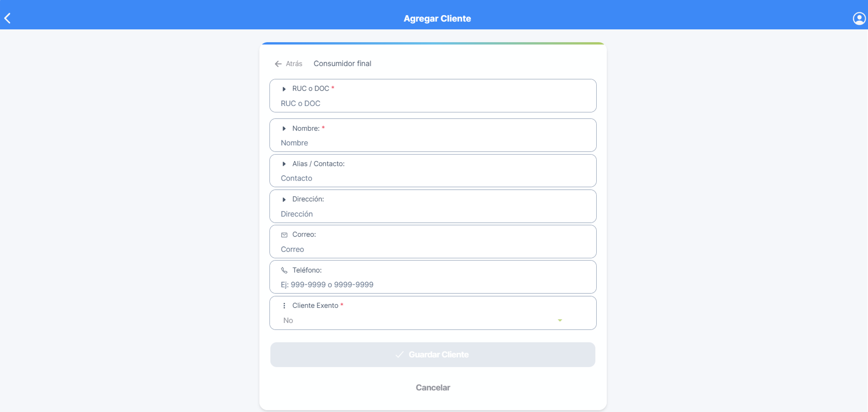Click the triangle icon beside Nombre
868x412 pixels.
(284, 129)
